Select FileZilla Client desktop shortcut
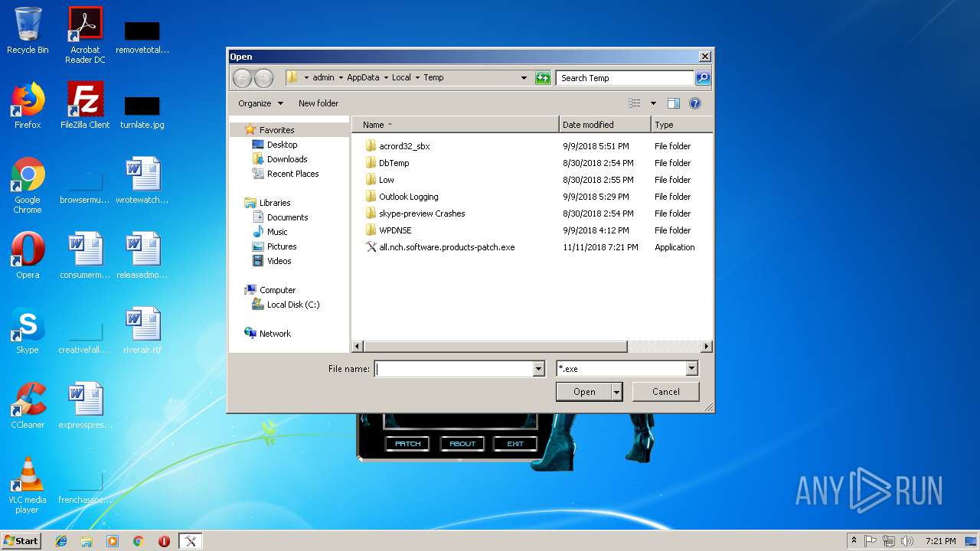980x551 pixels. click(x=85, y=106)
